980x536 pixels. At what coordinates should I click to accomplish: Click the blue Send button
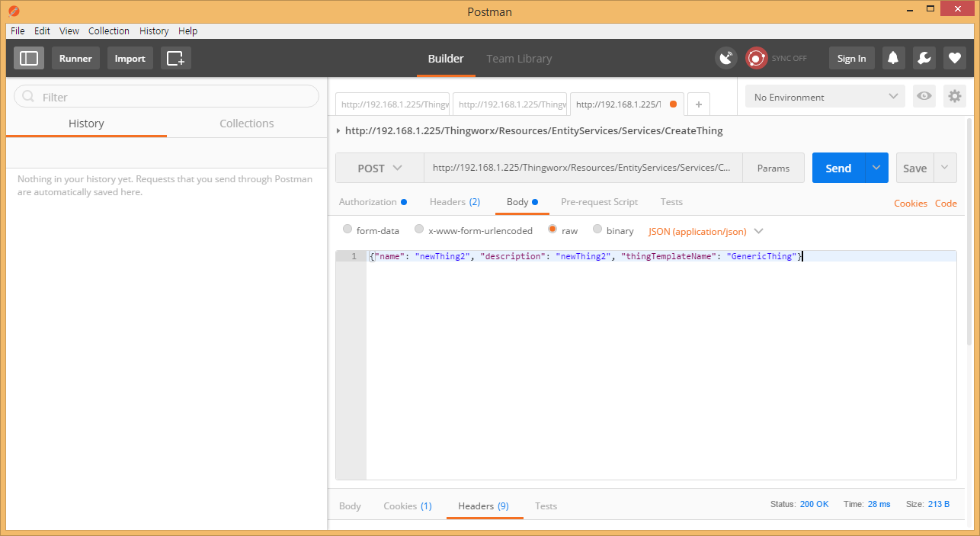[x=838, y=168]
